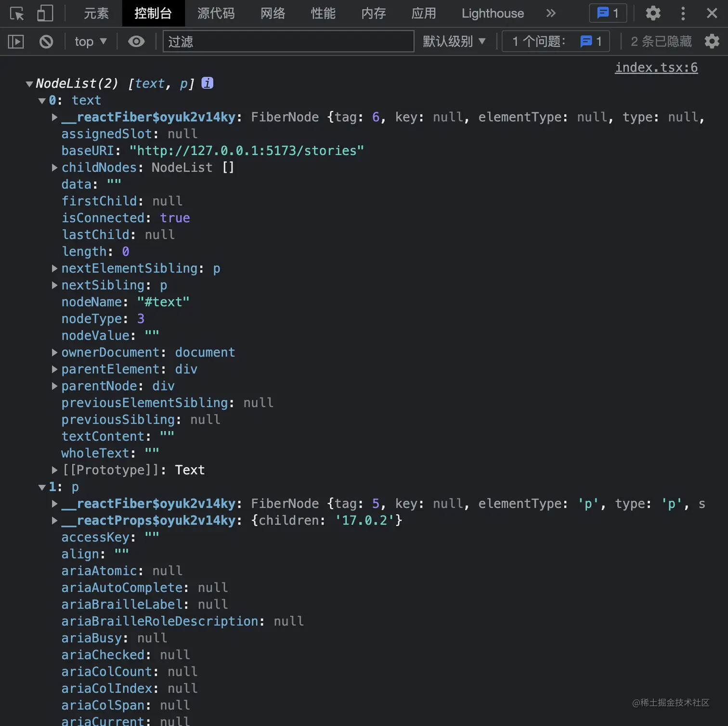Click the 'wholeText: ""' property

click(110, 453)
